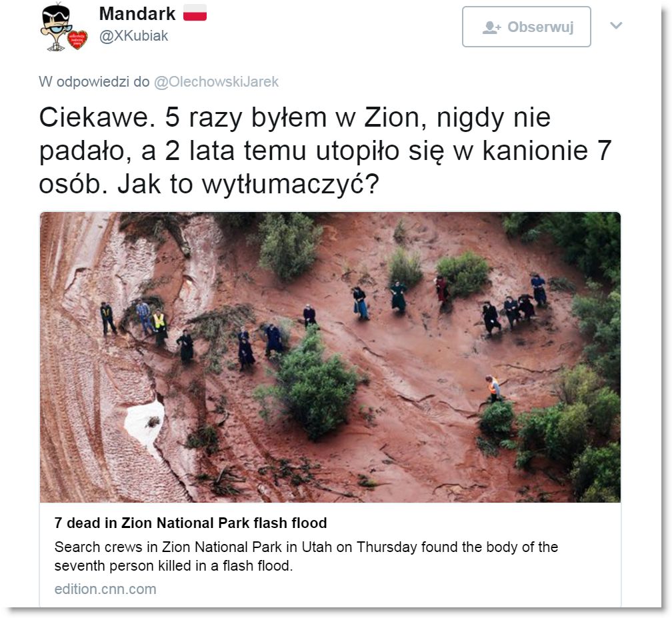Viewport: 672px width, 618px height.
Task: Open the @OlechowskiJarek reply mention
Action: [x=216, y=81]
